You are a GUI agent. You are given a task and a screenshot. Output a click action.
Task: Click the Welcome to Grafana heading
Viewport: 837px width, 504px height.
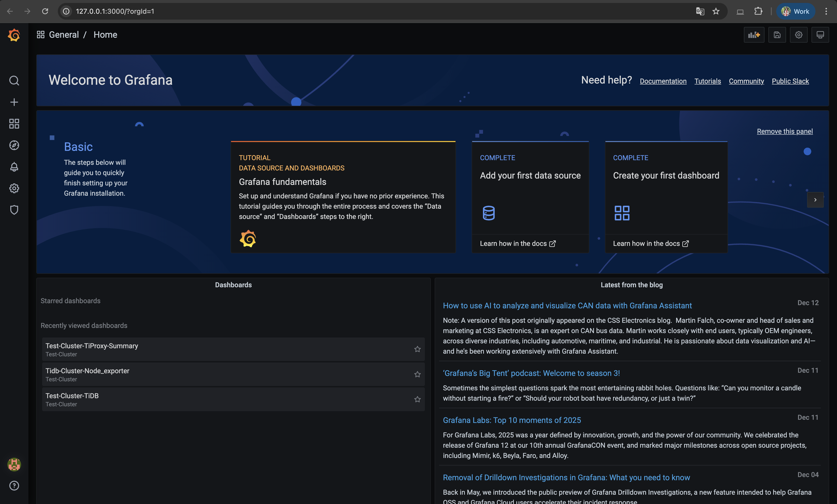pos(111,80)
